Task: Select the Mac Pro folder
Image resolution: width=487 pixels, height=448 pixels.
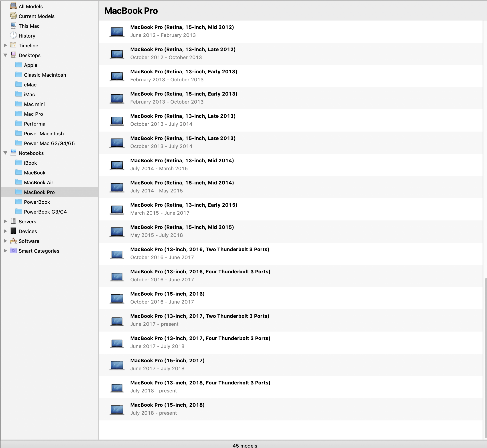Action: (49, 114)
